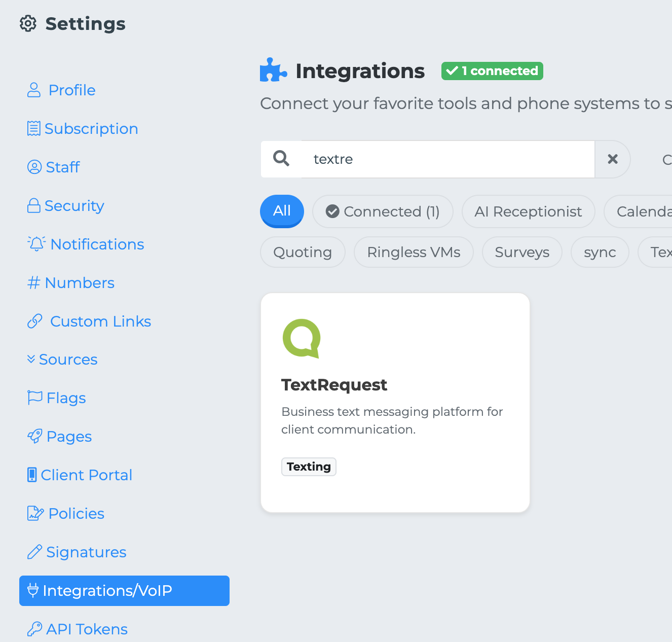
Task: Click the Custom Links chain icon
Action: click(x=35, y=321)
